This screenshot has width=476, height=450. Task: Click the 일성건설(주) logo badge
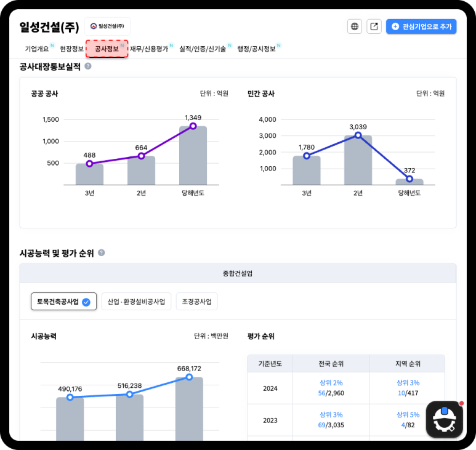107,26
